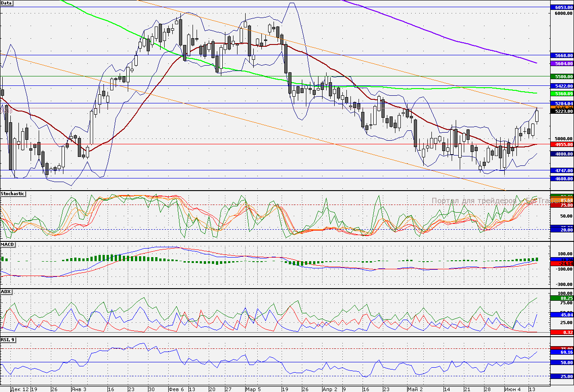Screen dimensions: 574x392
Task: Select the 5223.00 current price tag
Action: pyautogui.click(x=562, y=111)
